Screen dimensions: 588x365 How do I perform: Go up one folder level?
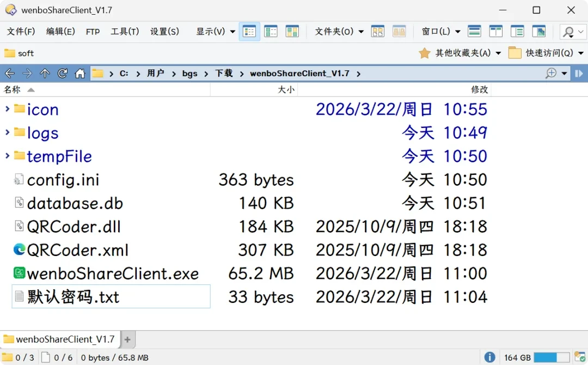(45, 73)
